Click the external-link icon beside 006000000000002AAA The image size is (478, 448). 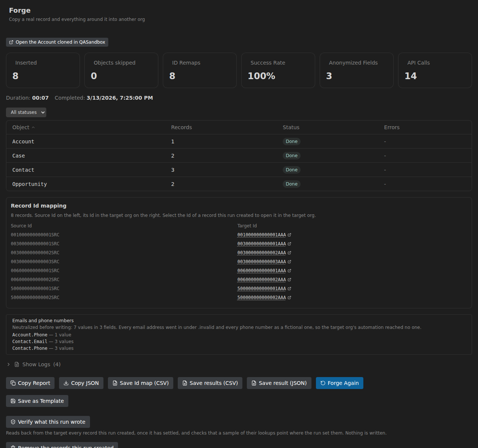pyautogui.click(x=289, y=280)
